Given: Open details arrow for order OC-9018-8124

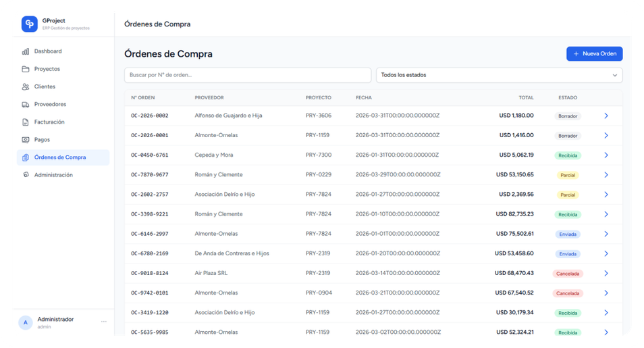Looking at the screenshot, I should pos(606,274).
